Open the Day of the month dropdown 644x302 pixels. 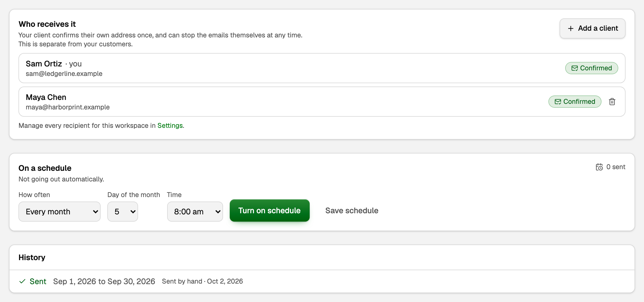pyautogui.click(x=123, y=212)
